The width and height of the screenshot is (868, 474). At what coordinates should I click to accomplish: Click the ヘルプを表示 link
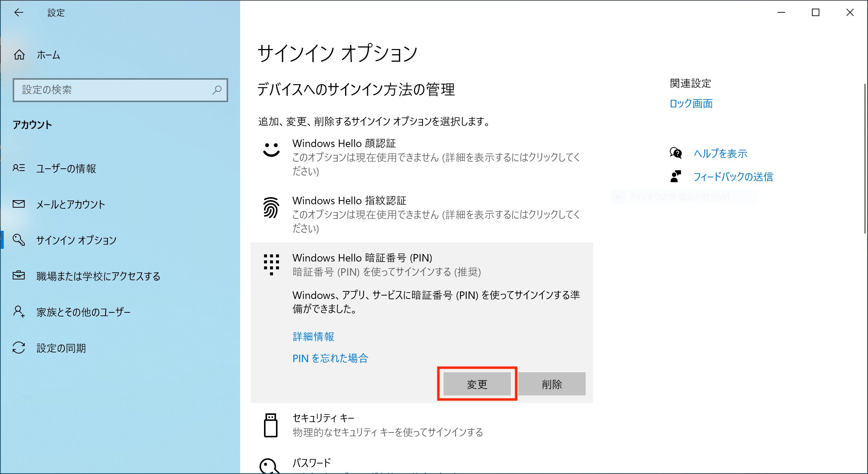point(720,153)
